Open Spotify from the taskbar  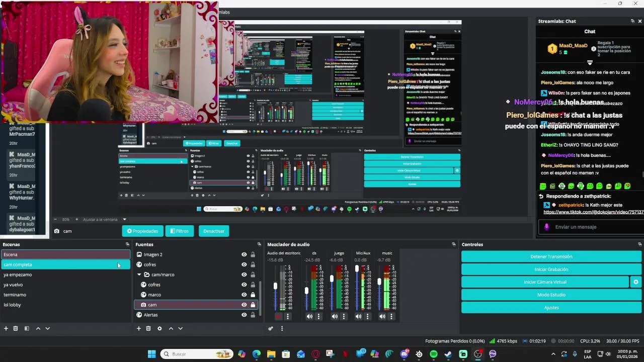(x=434, y=354)
